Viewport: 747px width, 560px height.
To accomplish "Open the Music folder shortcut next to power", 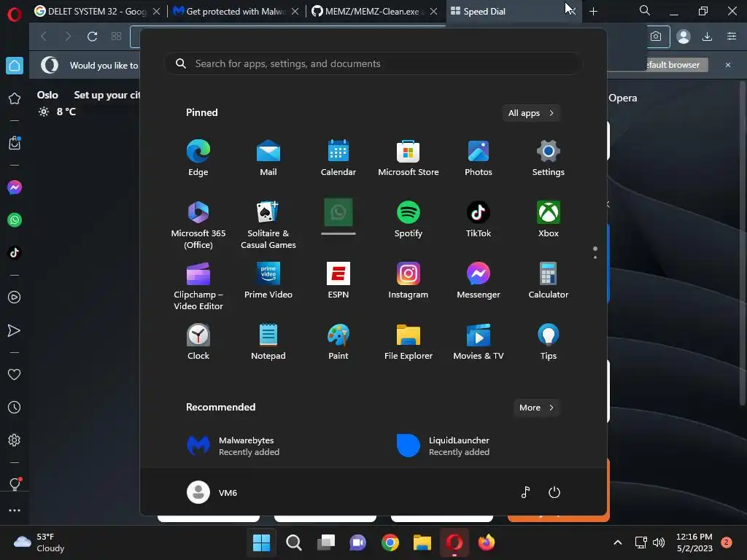I will pos(525,492).
